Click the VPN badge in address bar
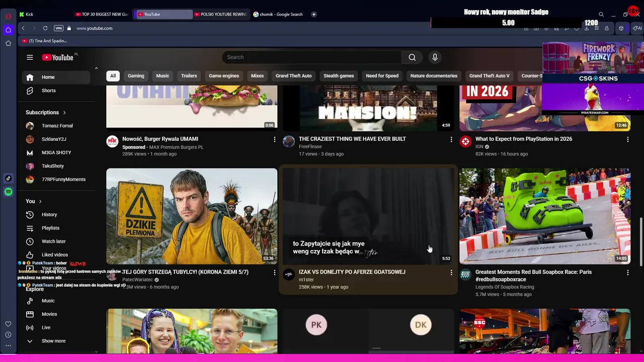644x362 pixels. tap(58, 28)
